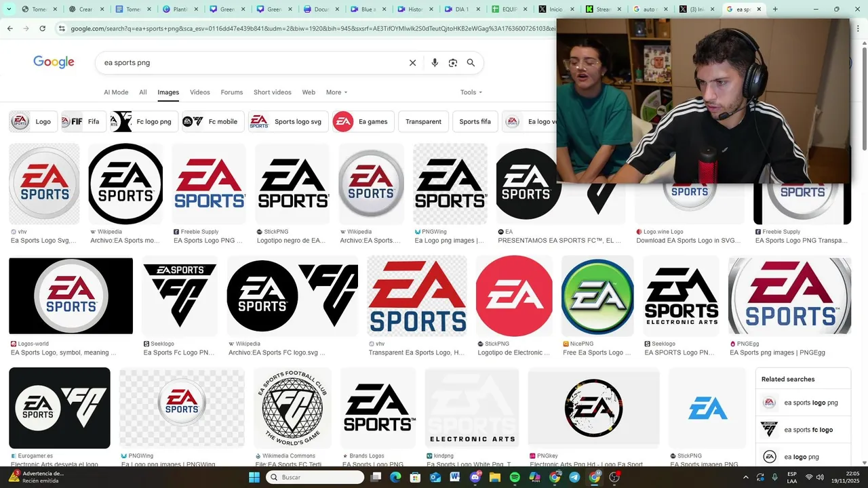This screenshot has width=868, height=488.
Task: Open StickPNG blue EA logo image
Action: (708, 408)
